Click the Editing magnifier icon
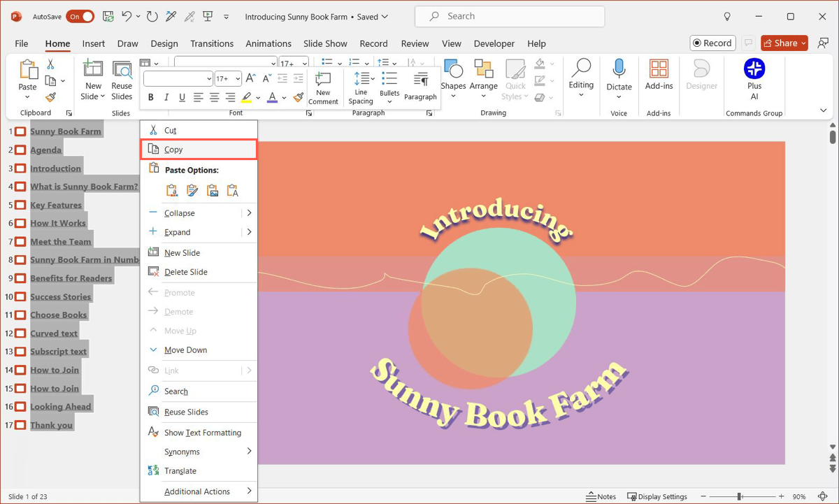The width and height of the screenshot is (839, 504). point(581,68)
